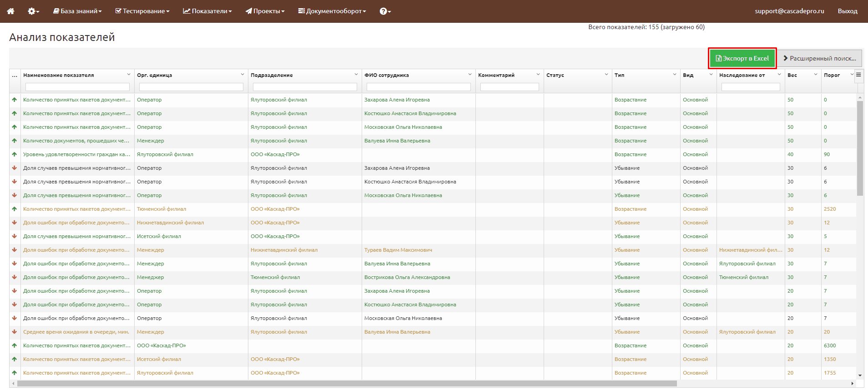Image resolution: width=868 pixels, height=391 pixels.
Task: Click the red down arrow in the Тураев Вадим Максимович row
Action: click(x=15, y=250)
